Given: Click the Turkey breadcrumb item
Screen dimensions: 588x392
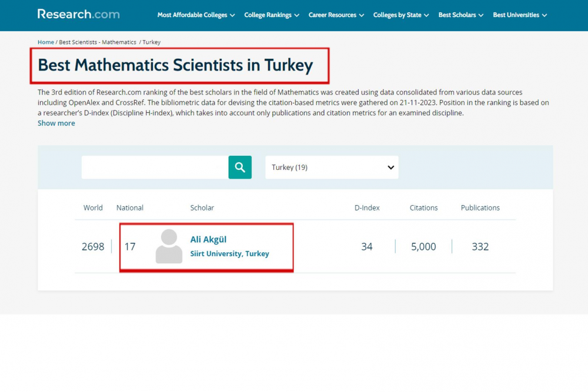Looking at the screenshot, I should pos(151,42).
